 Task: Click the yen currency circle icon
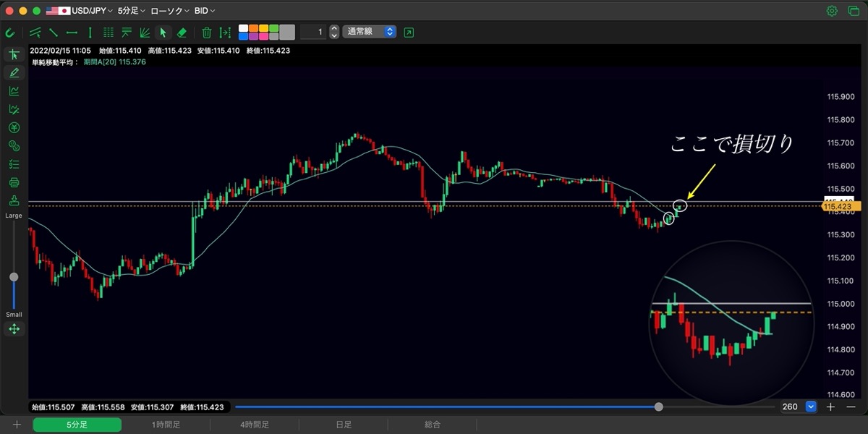[x=14, y=128]
